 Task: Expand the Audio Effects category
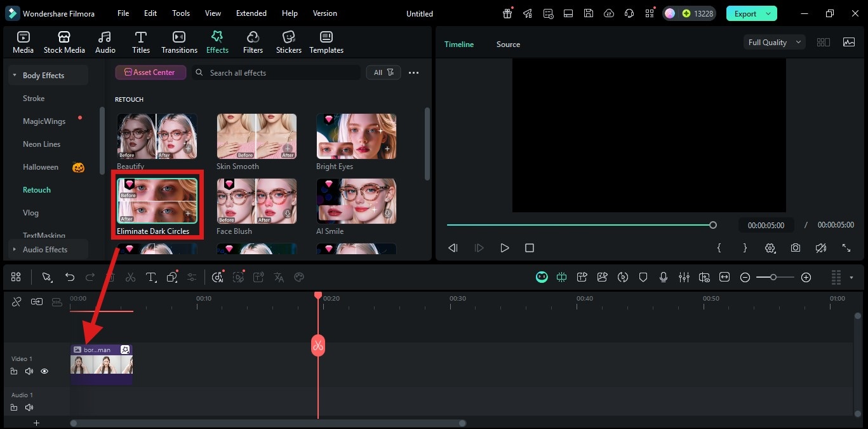pyautogui.click(x=14, y=249)
